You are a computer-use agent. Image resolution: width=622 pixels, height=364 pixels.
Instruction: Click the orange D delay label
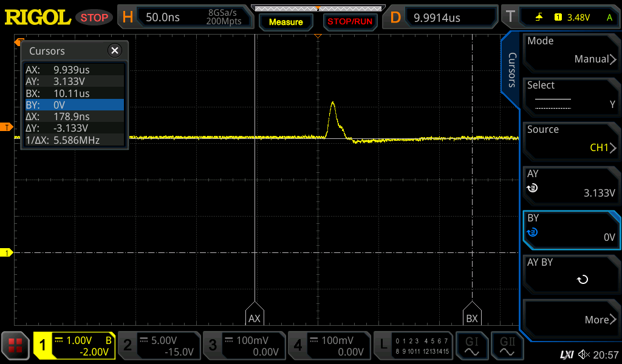(x=395, y=18)
